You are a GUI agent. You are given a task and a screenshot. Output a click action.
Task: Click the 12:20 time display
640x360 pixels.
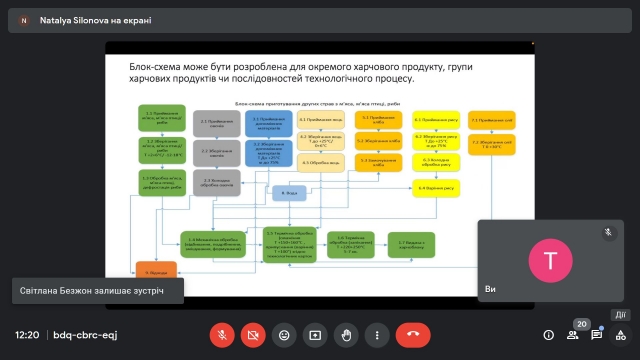point(27,335)
